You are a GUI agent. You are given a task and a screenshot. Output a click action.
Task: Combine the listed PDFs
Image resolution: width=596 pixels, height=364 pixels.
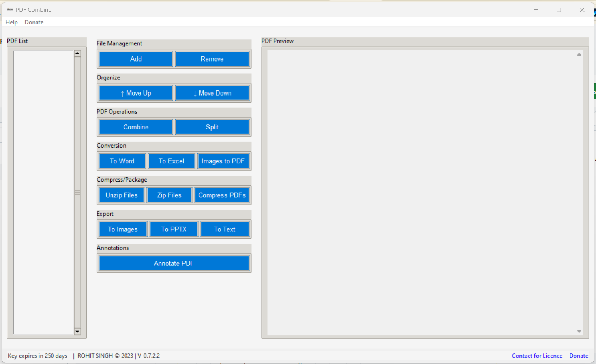point(136,127)
